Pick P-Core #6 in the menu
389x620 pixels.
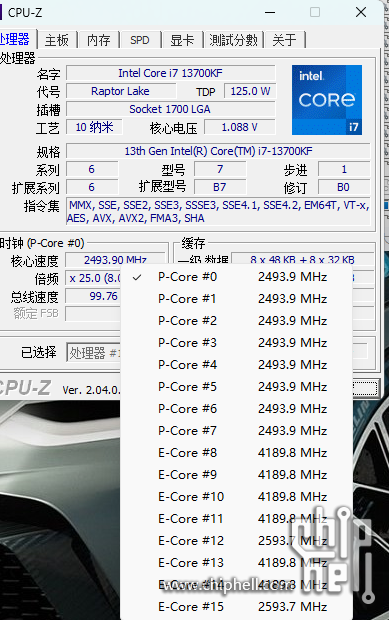click(x=236, y=408)
